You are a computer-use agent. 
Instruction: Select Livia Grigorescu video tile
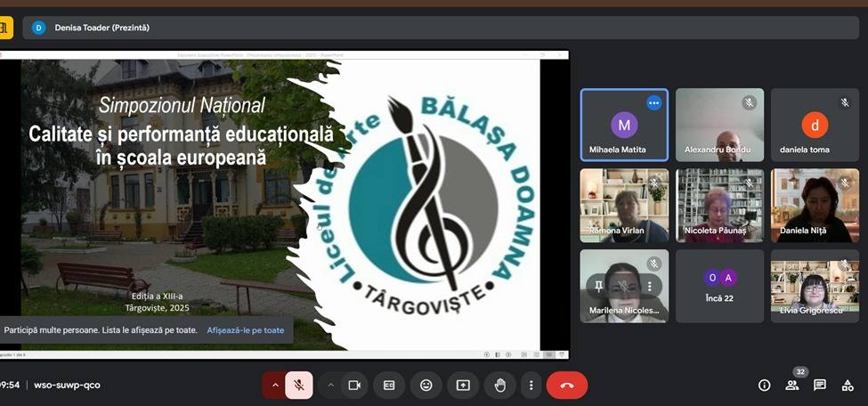coord(815,286)
